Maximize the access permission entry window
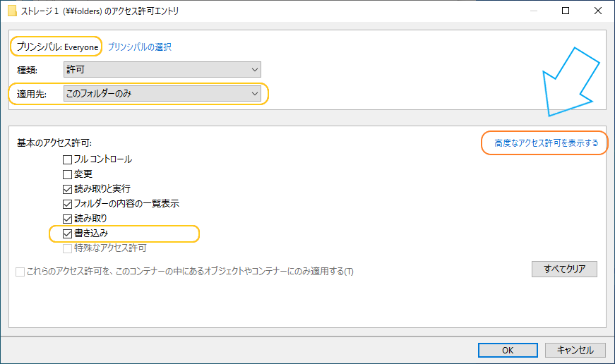 pos(566,11)
